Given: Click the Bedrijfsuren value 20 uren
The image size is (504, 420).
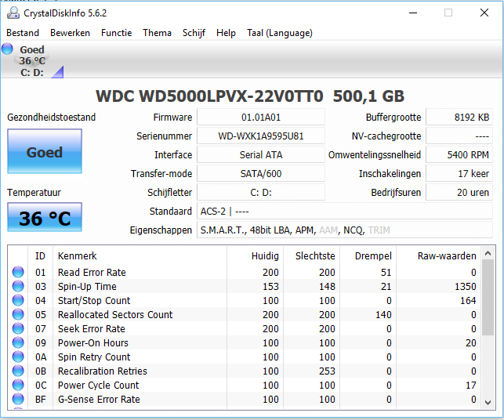Looking at the screenshot, I should tap(459, 192).
